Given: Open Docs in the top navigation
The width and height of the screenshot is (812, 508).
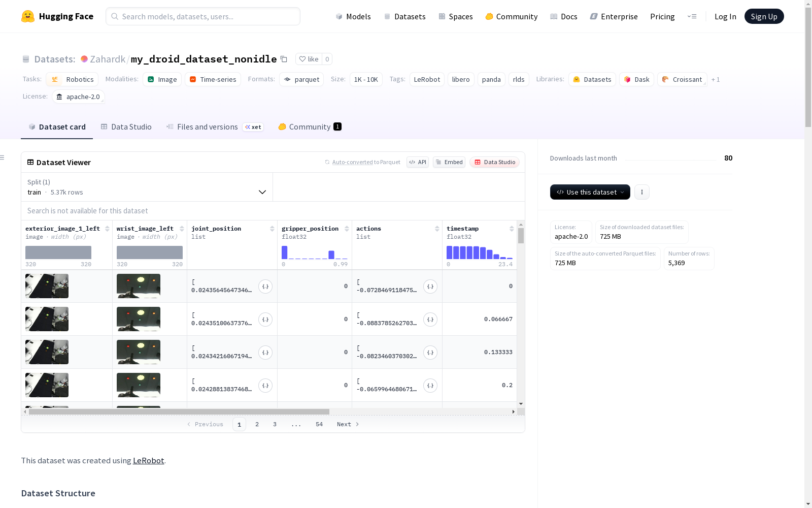Looking at the screenshot, I should [564, 16].
